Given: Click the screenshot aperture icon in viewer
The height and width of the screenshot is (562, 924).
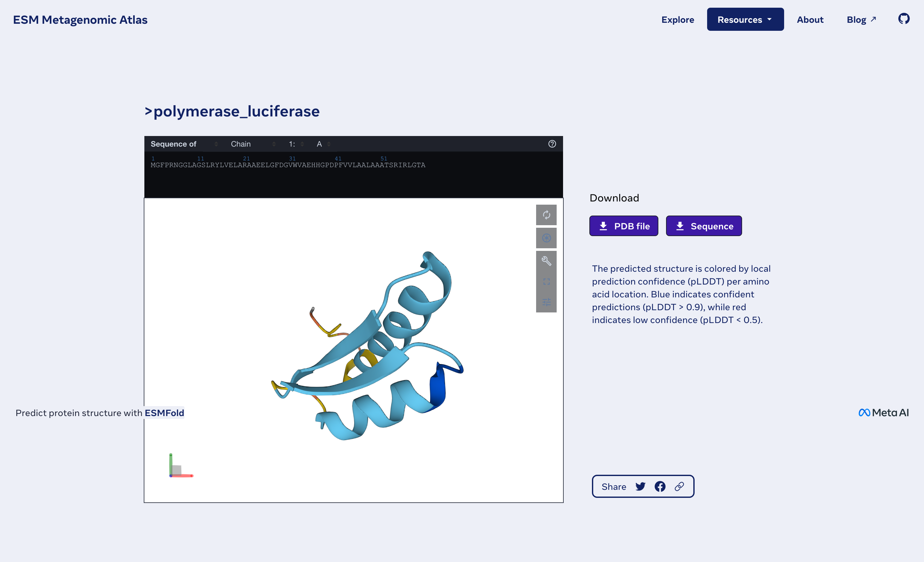Looking at the screenshot, I should pyautogui.click(x=546, y=238).
